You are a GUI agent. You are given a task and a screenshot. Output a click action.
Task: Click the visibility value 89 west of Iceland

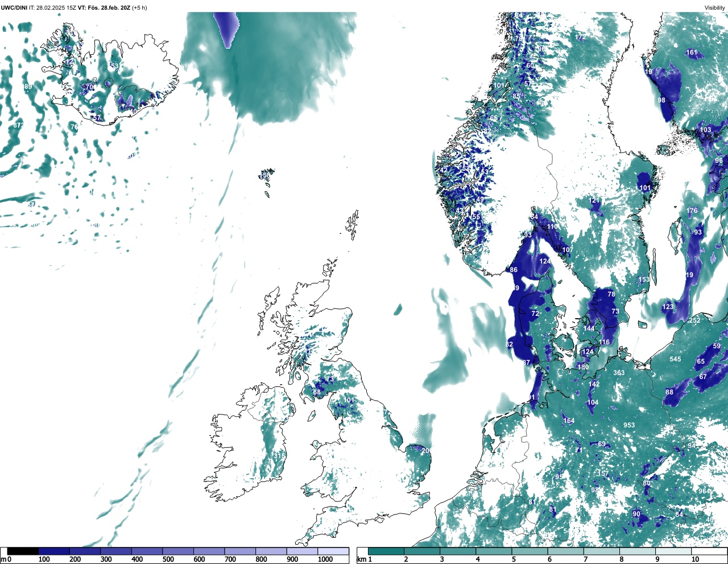coord(28,87)
